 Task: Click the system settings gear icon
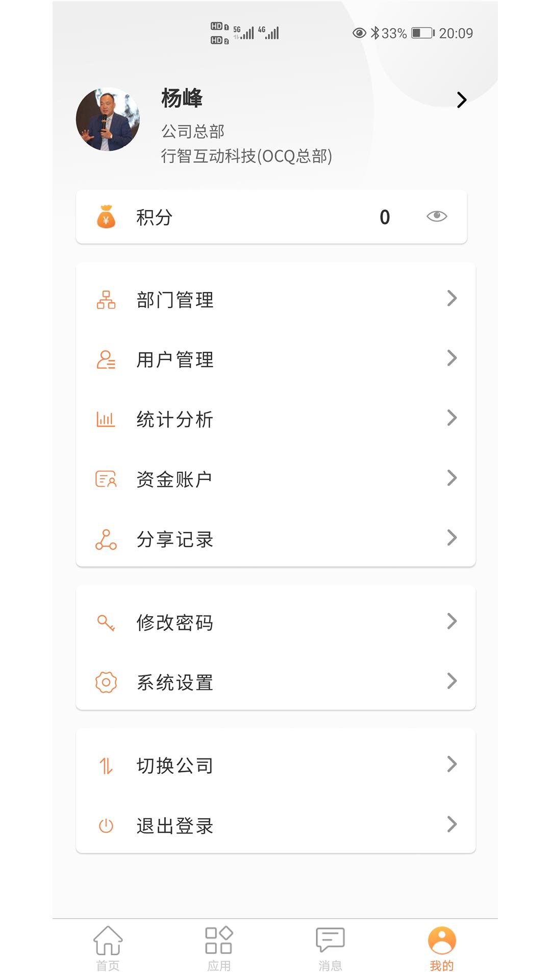pyautogui.click(x=106, y=682)
